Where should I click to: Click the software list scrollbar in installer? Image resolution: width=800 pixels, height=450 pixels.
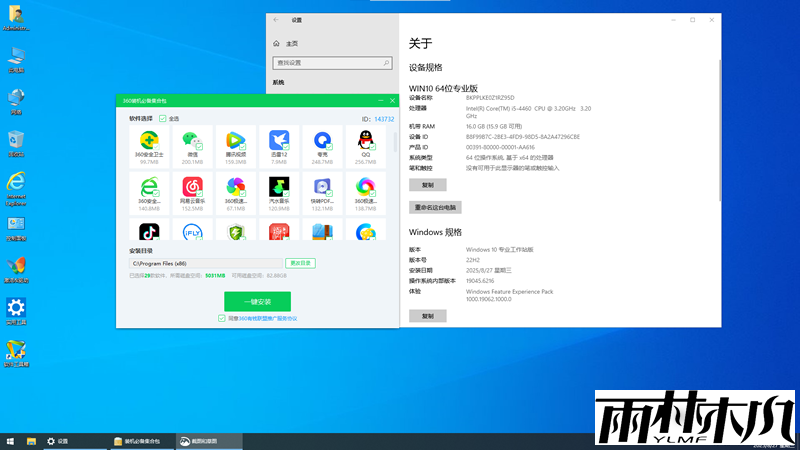(x=395, y=142)
